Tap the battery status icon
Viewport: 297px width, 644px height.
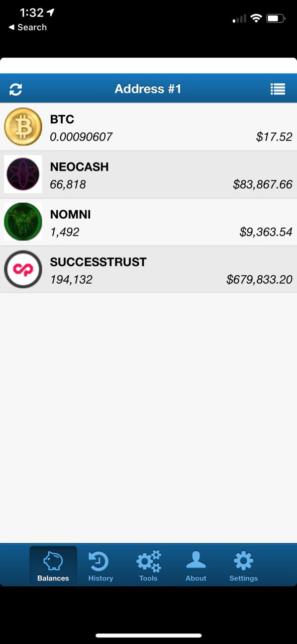pos(276,19)
